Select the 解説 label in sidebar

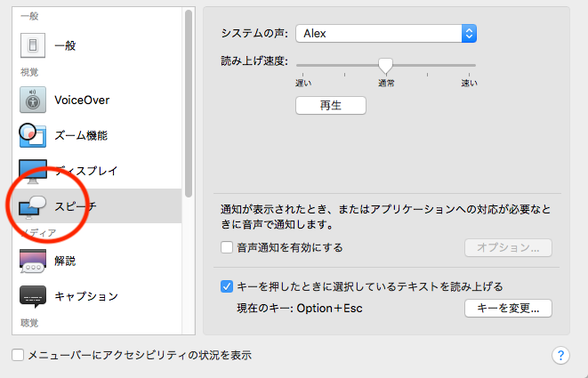[65, 261]
